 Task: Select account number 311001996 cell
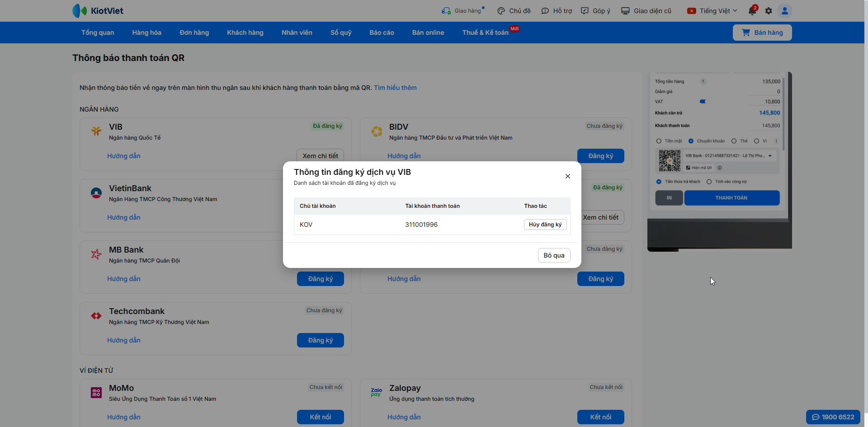pos(421,225)
